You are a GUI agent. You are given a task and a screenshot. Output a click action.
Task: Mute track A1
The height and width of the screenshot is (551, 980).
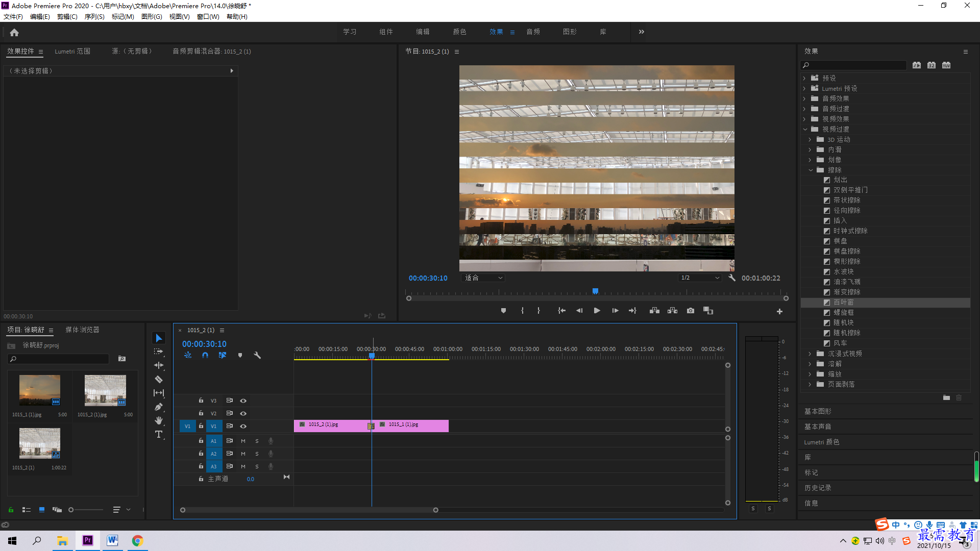(243, 441)
